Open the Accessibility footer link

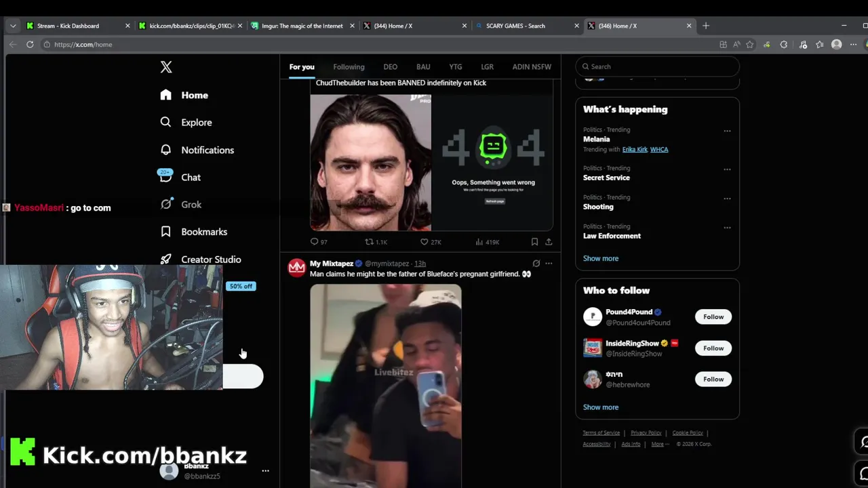click(x=597, y=444)
